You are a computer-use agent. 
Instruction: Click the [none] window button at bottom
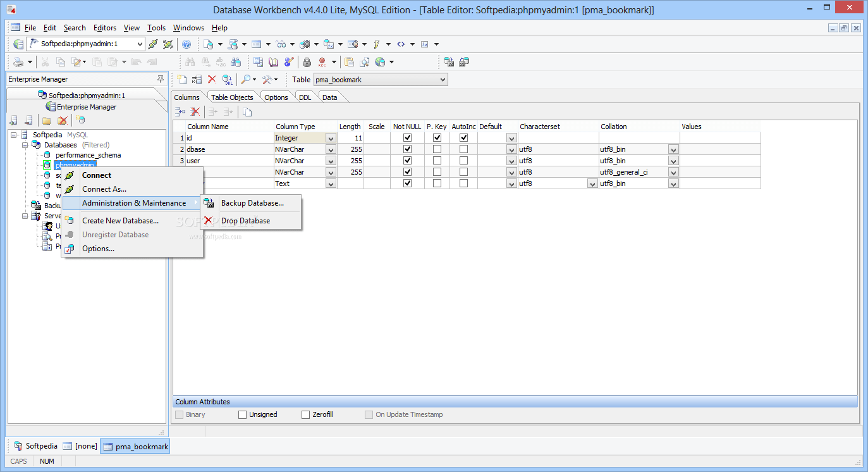click(x=80, y=446)
